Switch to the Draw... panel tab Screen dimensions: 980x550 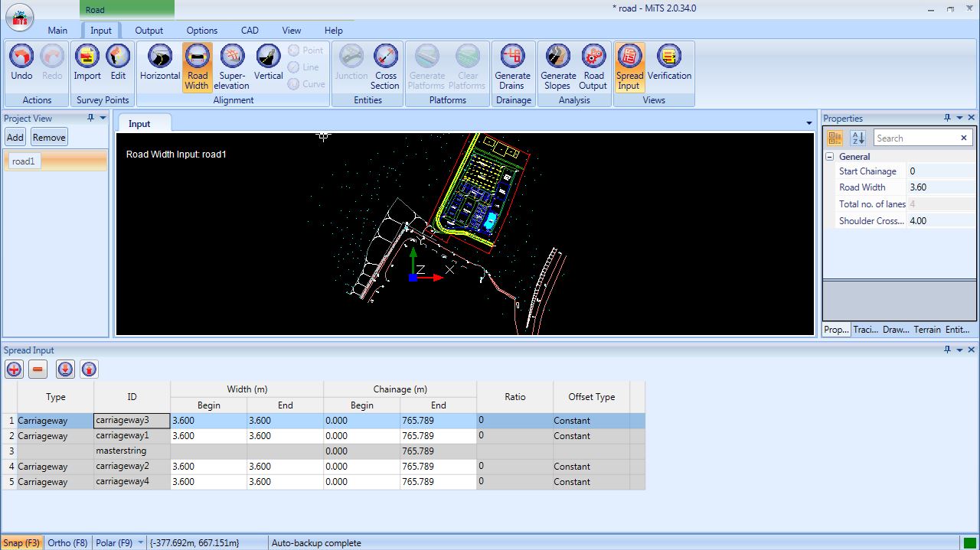(x=896, y=330)
